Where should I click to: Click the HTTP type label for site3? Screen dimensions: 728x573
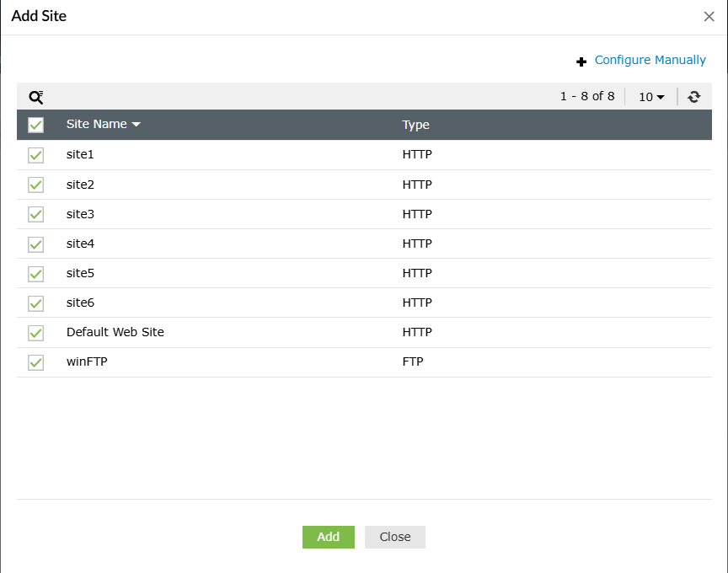pos(415,213)
